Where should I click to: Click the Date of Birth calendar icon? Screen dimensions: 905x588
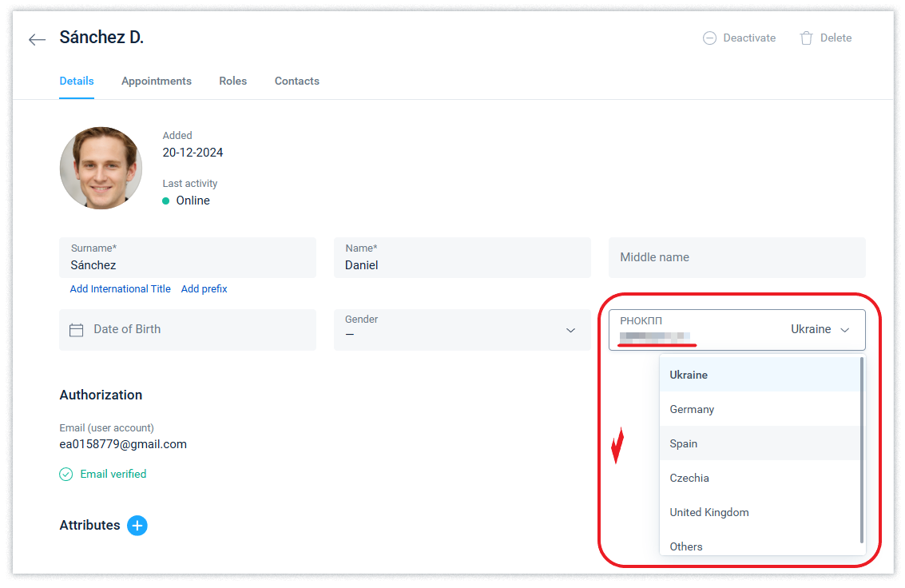coord(77,330)
